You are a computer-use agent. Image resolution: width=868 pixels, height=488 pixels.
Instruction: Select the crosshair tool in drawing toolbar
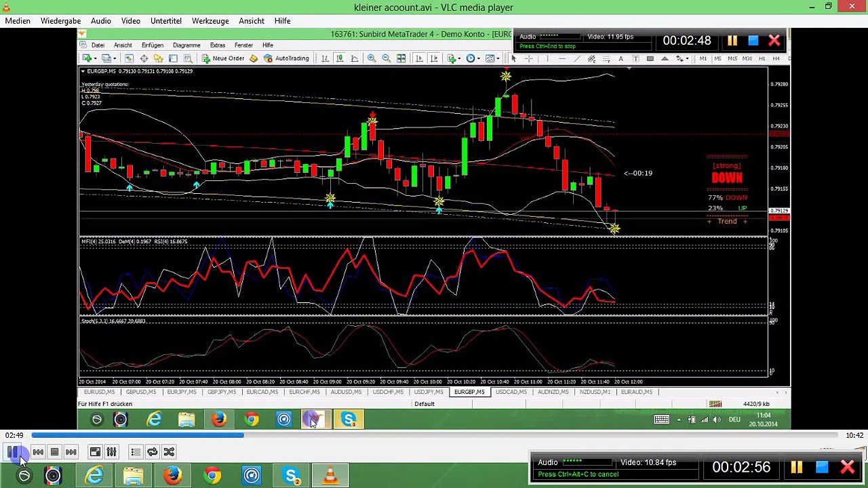coord(529,58)
